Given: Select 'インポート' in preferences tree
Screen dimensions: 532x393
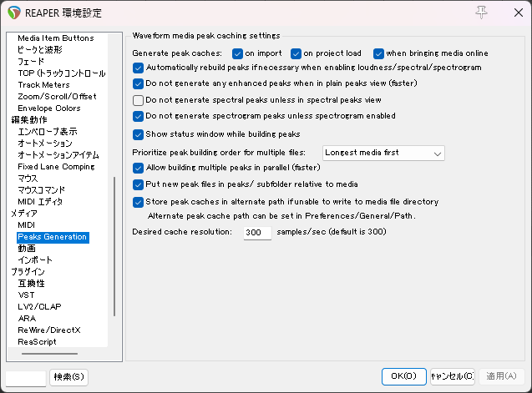Looking at the screenshot, I should (x=34, y=260).
